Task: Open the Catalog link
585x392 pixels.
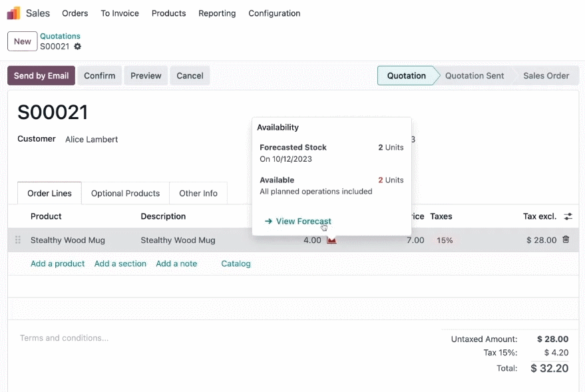Action: click(236, 264)
